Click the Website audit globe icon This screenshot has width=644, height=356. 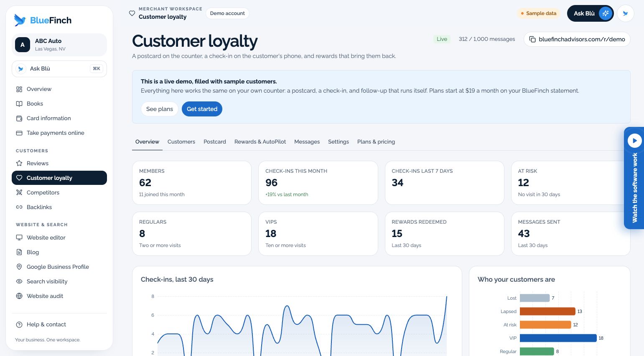click(19, 296)
